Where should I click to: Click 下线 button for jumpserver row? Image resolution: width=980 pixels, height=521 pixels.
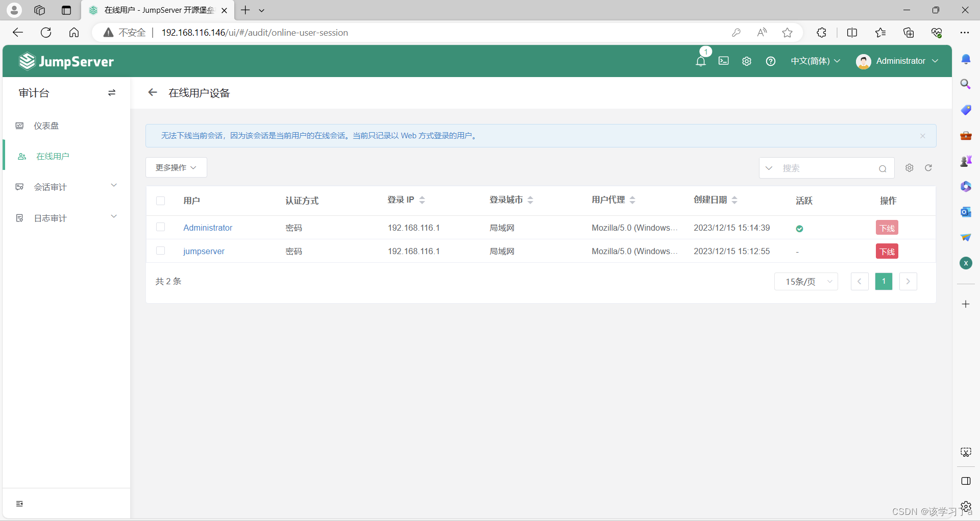(x=887, y=251)
